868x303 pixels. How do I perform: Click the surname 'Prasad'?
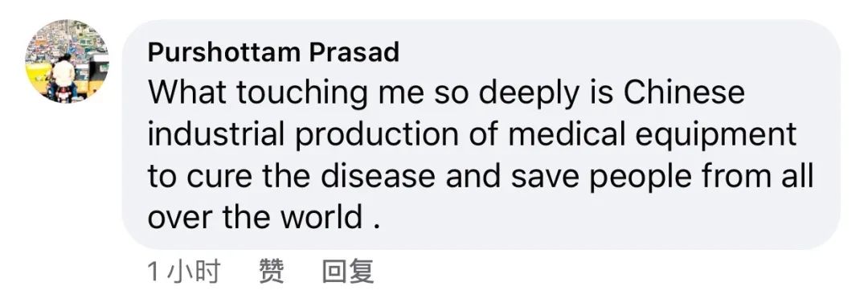[x=354, y=52]
